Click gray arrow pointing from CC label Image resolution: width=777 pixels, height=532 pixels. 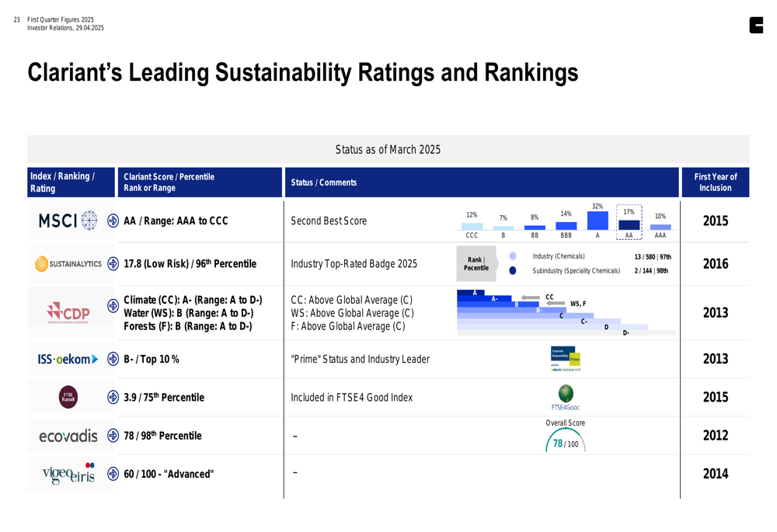(x=530, y=297)
